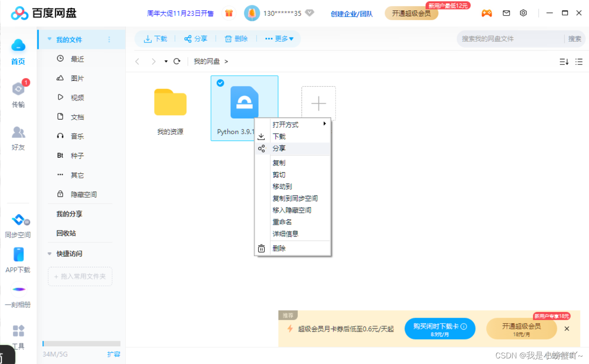Open the navigation history dropdown arrow
Image resolution: width=589 pixels, height=364 pixels.
click(166, 62)
